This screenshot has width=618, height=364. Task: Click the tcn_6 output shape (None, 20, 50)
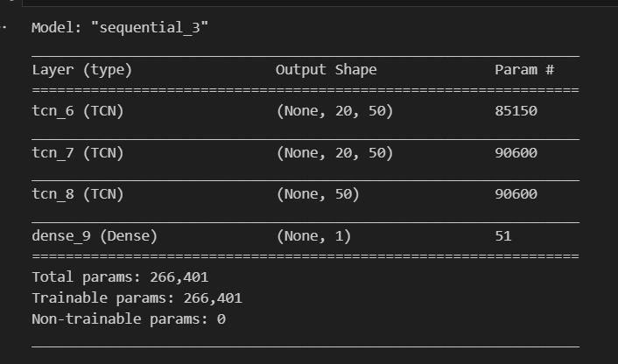coord(334,111)
